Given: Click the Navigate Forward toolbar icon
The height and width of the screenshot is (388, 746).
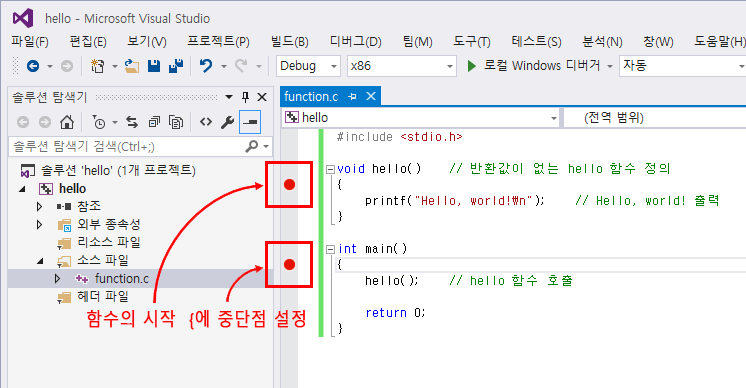Looking at the screenshot, I should point(67,66).
